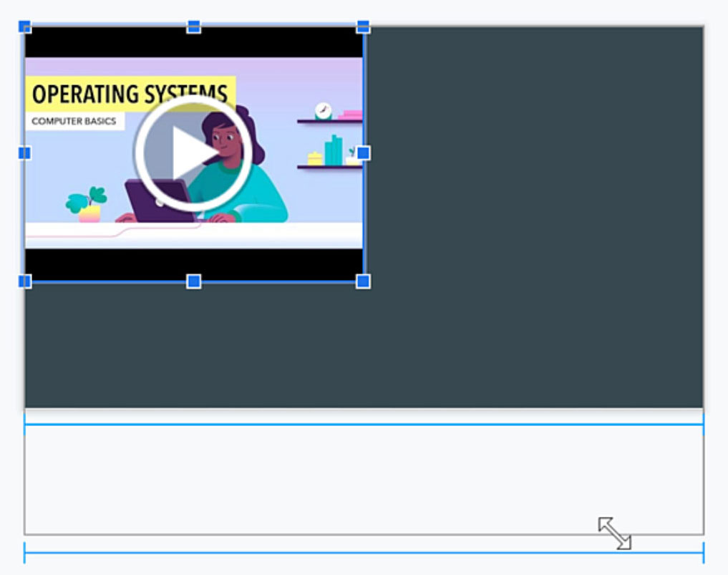Click the yellow Operating Systems title banner

[107, 92]
